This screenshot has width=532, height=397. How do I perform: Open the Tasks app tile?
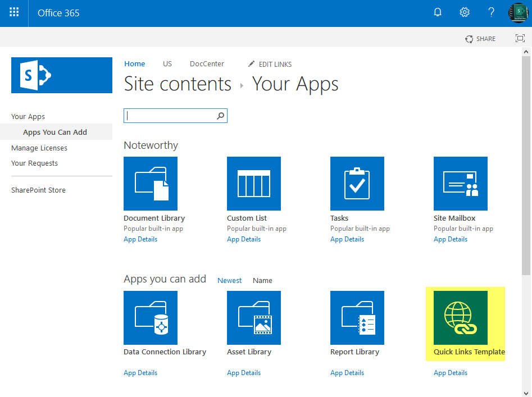357,184
